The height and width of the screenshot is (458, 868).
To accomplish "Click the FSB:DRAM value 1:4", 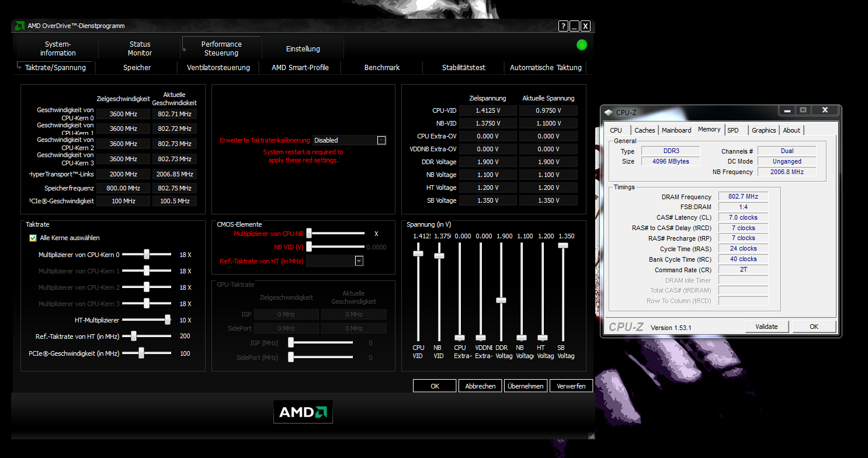I will point(743,207).
